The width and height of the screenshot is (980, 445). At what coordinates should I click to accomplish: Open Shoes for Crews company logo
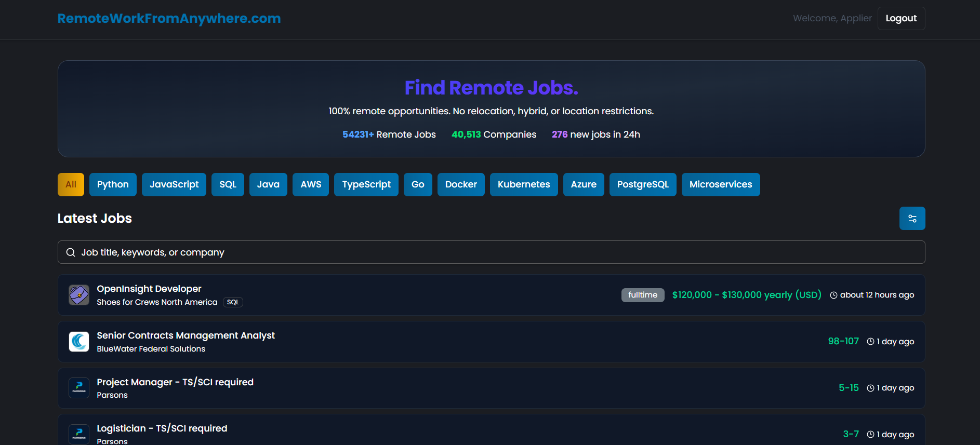pyautogui.click(x=79, y=295)
